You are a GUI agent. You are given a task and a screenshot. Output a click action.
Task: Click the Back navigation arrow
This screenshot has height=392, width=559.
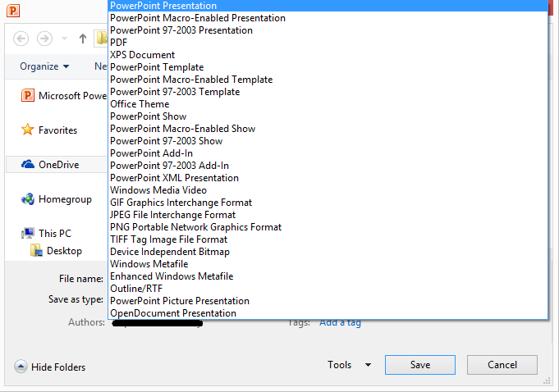tap(21, 39)
